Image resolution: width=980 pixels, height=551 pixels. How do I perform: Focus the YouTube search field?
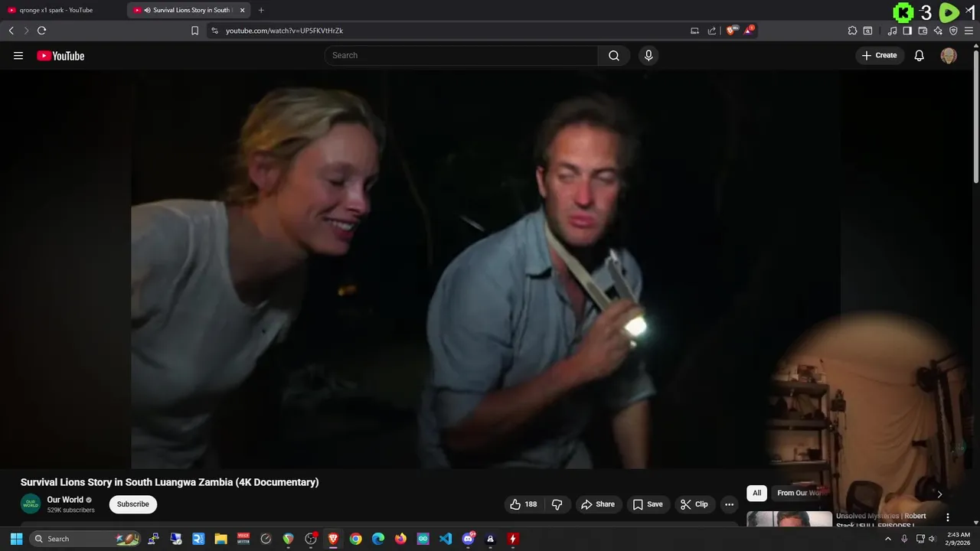click(461, 55)
